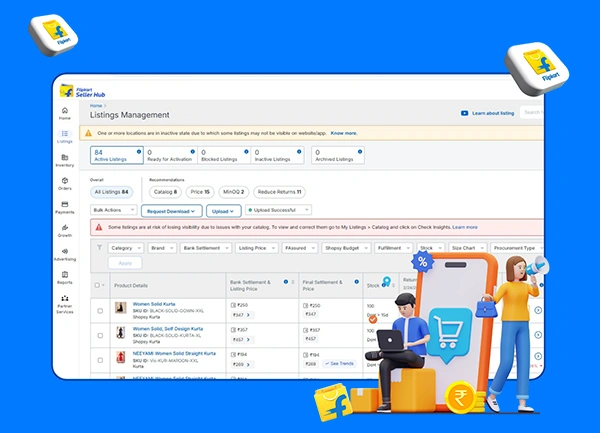Click the info icon on Blocked Listings
Screen dimensions: 600x433
click(246, 151)
